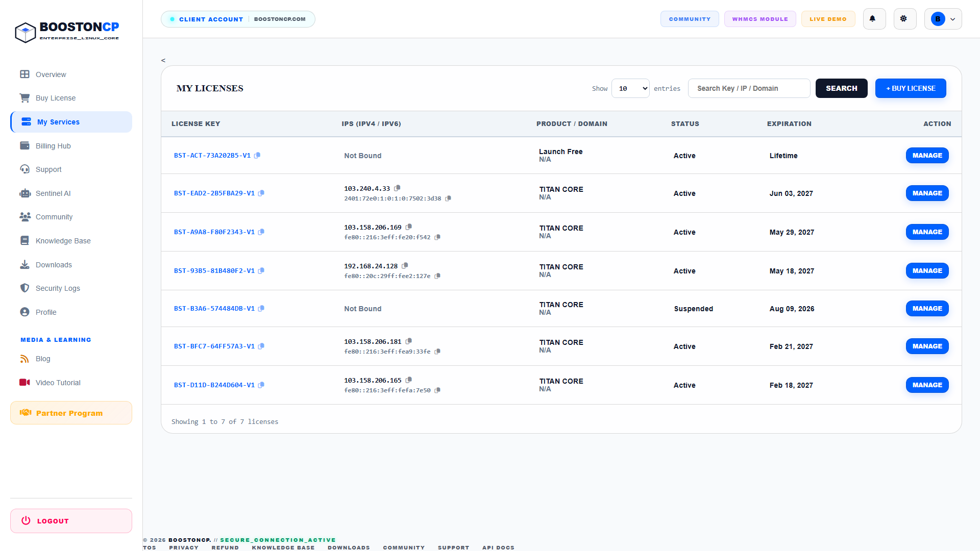Open the WHMCS MODULE link
Image resolution: width=980 pixels, height=551 pixels.
coord(760,19)
